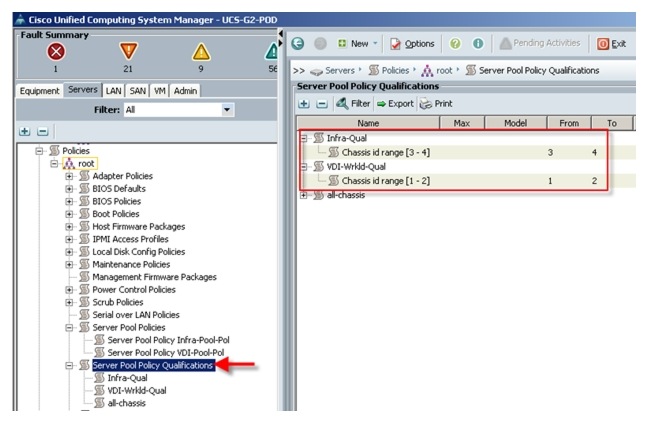This screenshot has width=649, height=424.
Task: Click the grey forward navigation button
Action: pyautogui.click(x=320, y=43)
